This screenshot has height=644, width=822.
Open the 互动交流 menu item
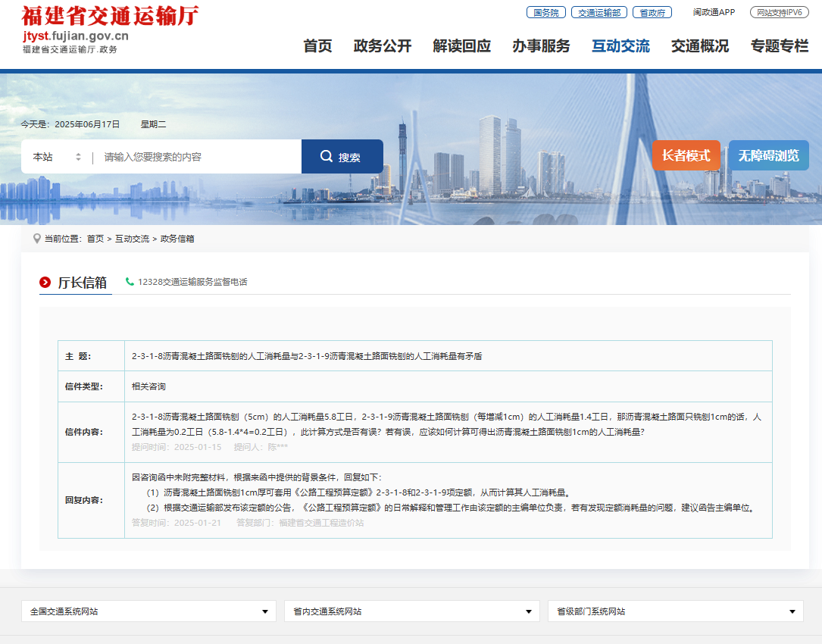tap(620, 46)
